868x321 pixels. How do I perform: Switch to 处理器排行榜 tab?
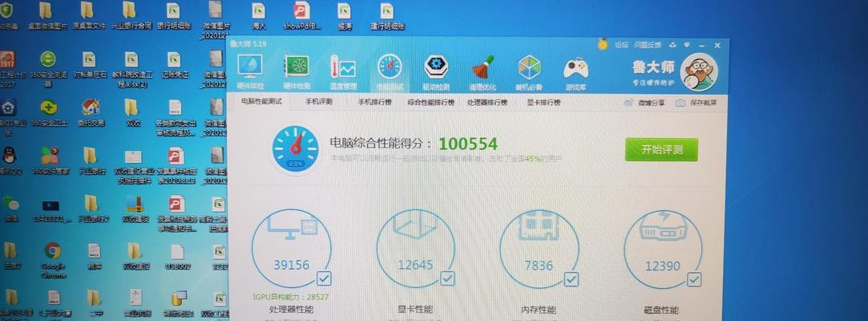tap(486, 103)
